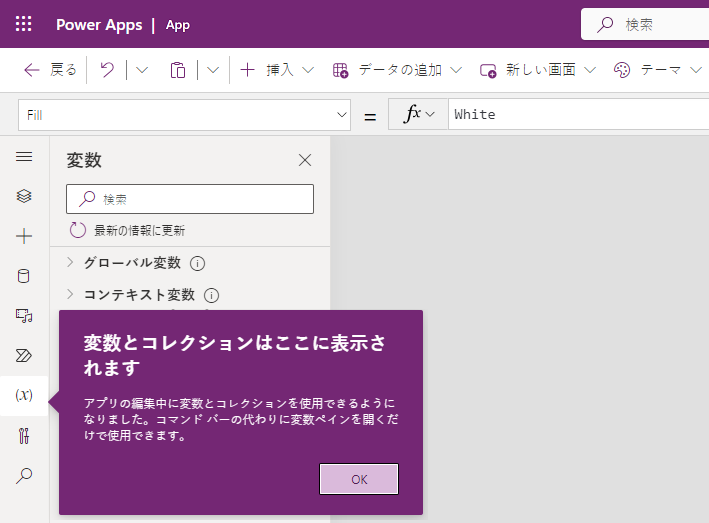Expand the グローバル変数 section
709x523 pixels.
tap(70, 262)
